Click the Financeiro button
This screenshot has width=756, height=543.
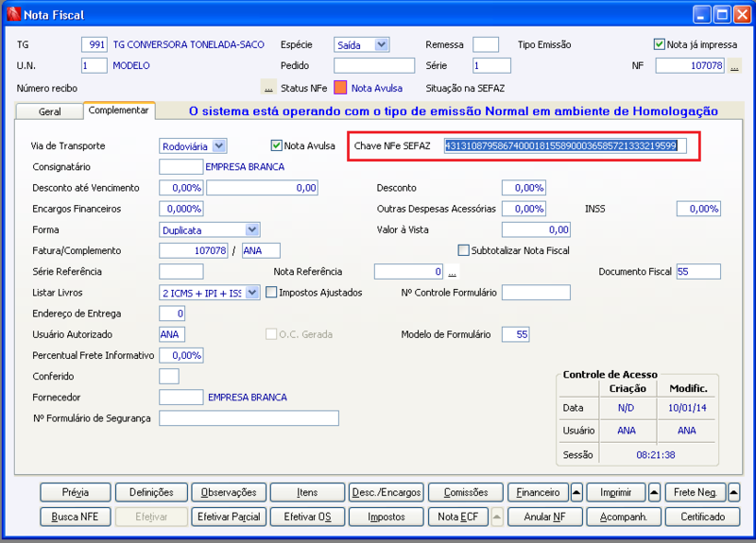(538, 492)
